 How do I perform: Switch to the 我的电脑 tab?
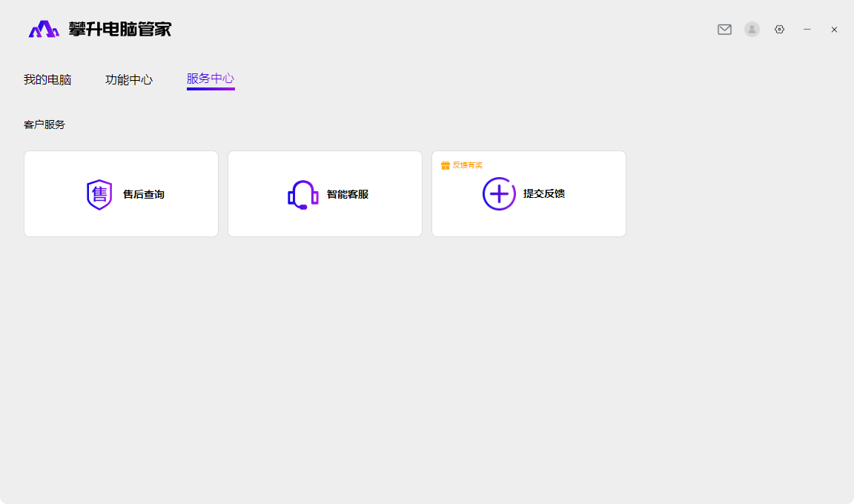(47, 79)
